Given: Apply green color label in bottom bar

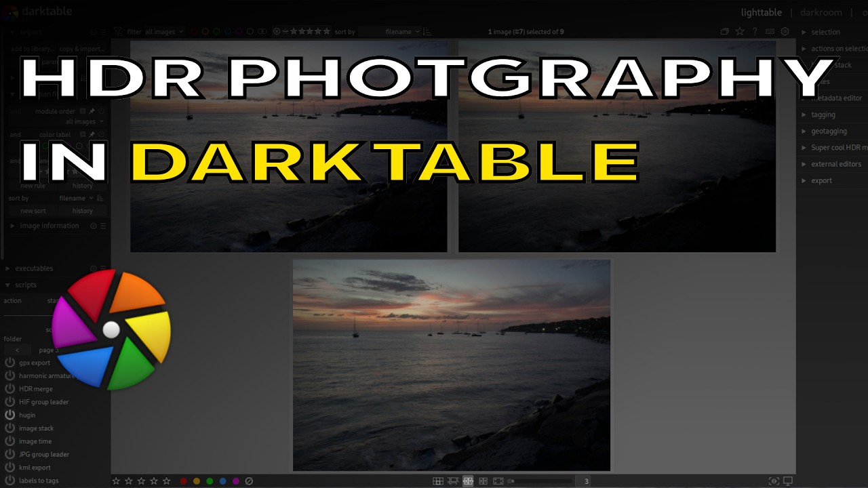Looking at the screenshot, I should (x=210, y=481).
